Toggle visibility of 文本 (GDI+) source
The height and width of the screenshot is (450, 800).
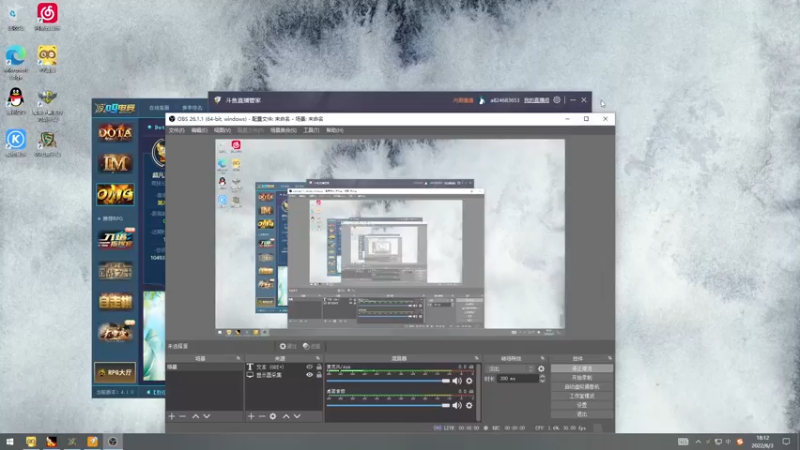click(309, 367)
